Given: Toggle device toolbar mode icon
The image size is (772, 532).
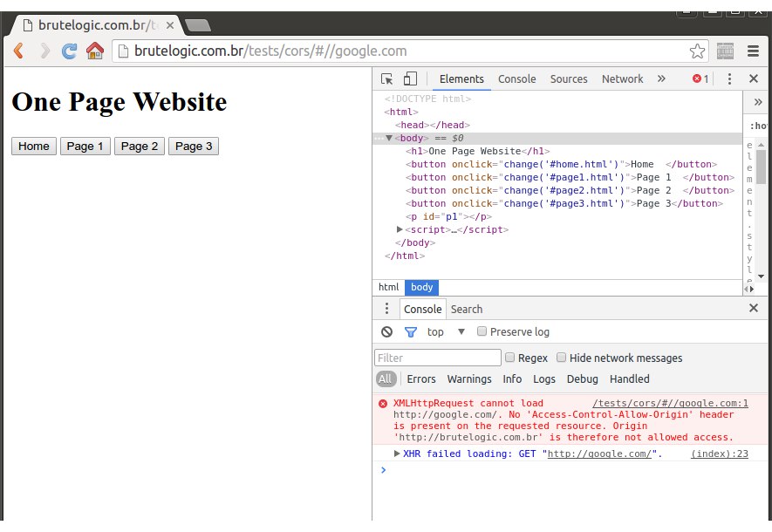Looking at the screenshot, I should point(410,78).
